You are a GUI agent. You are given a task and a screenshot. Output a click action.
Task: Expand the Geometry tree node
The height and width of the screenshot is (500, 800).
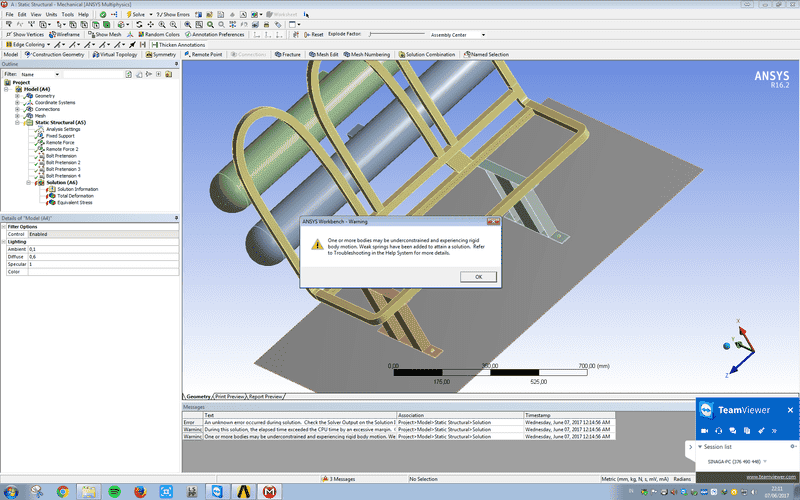click(x=16, y=95)
